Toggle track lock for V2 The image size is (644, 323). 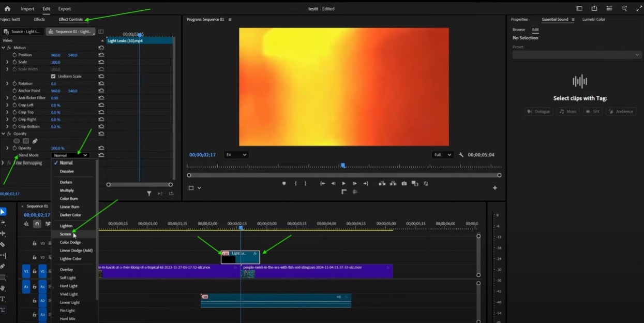(x=34, y=257)
